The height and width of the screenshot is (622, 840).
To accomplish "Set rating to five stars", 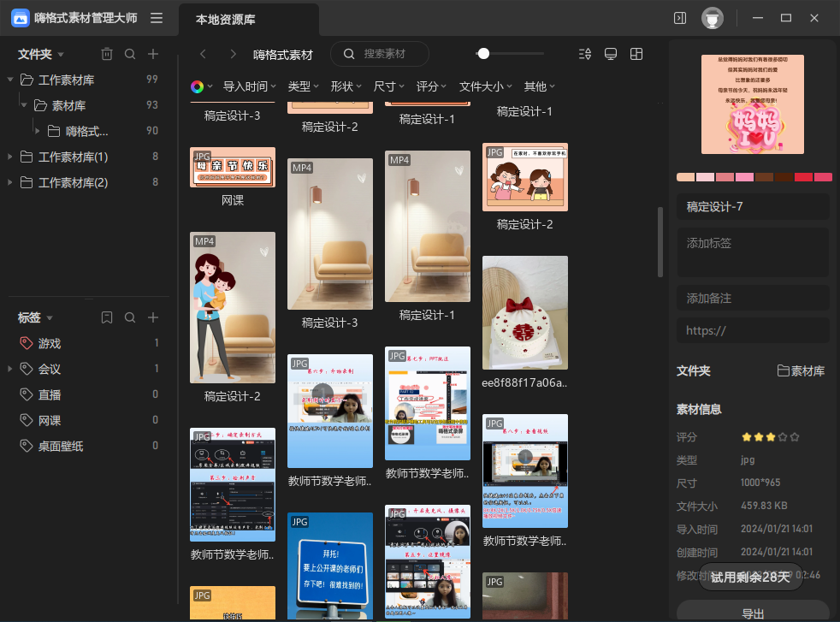I will click(795, 437).
